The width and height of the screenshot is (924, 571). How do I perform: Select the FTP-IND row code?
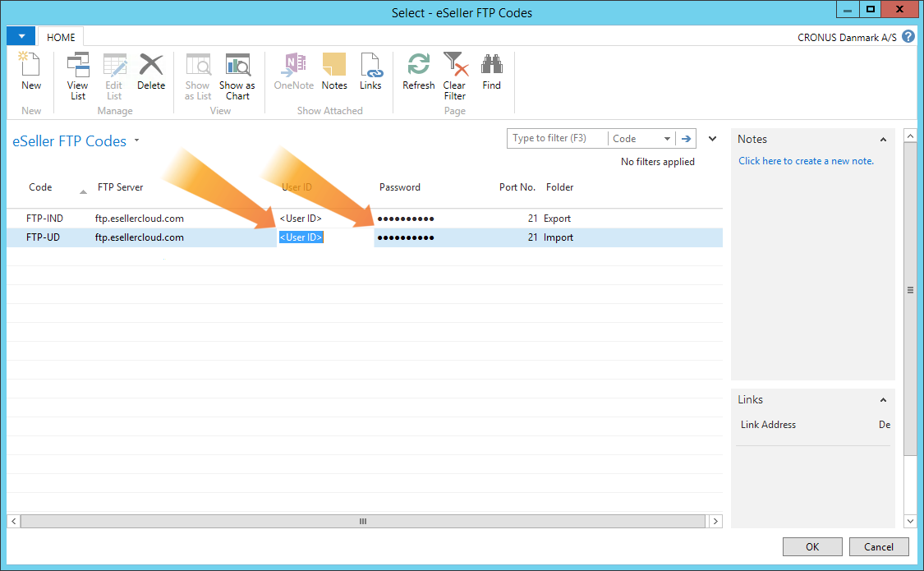pos(45,219)
